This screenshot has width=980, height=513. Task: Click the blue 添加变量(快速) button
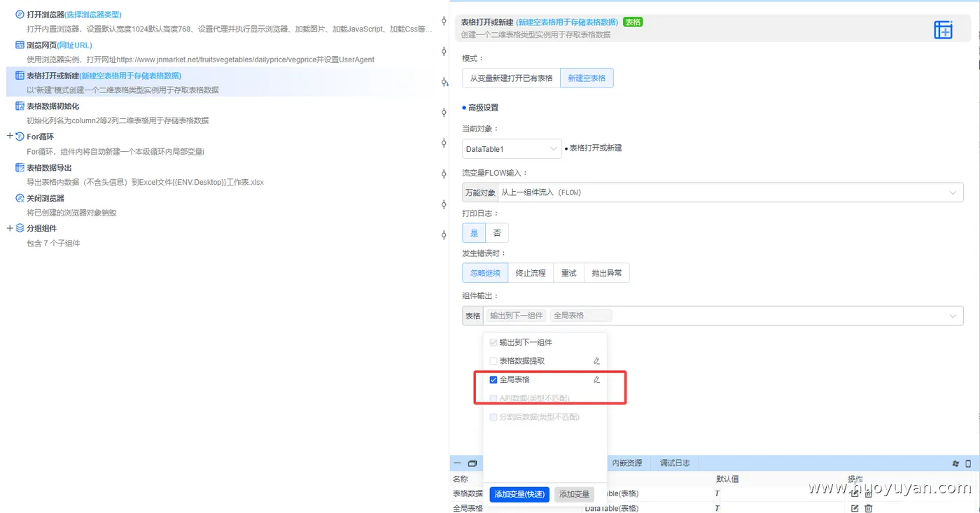[x=519, y=494]
